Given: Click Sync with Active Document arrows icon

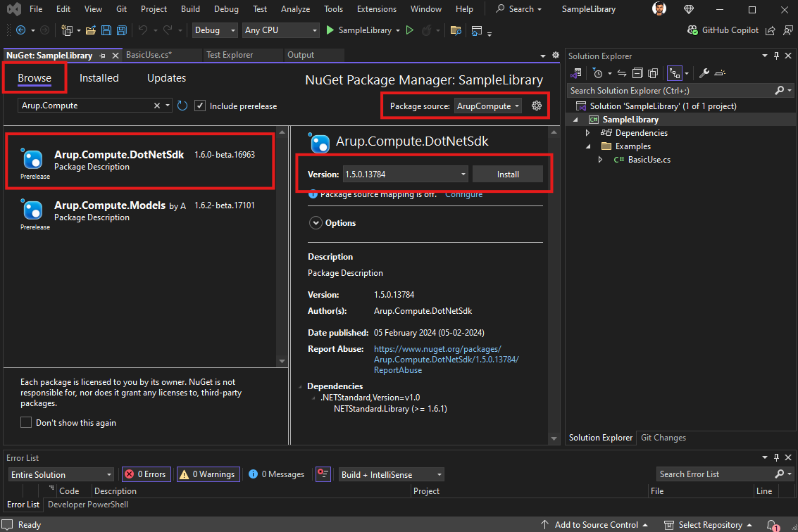Looking at the screenshot, I should point(621,73).
